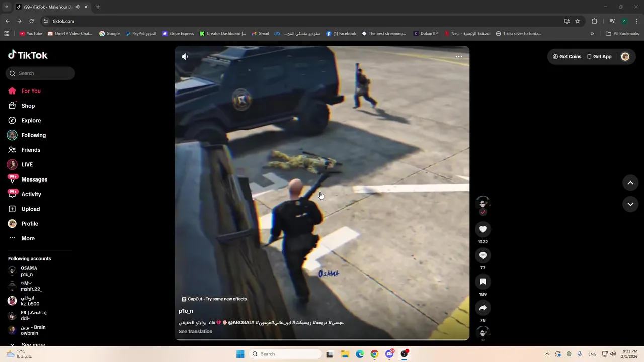644x362 pixels.
Task: Expand the hidden bookmarks chevron
Action: 592,34
